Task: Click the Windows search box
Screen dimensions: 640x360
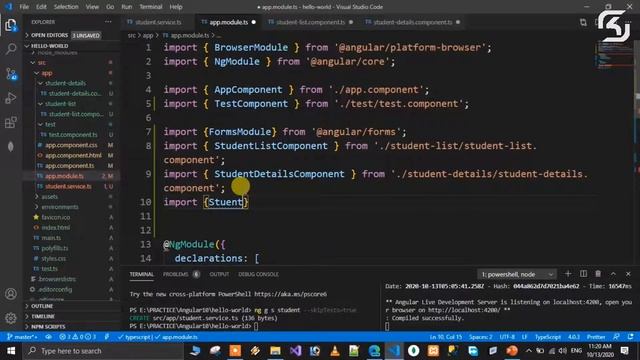Action: tap(104, 351)
